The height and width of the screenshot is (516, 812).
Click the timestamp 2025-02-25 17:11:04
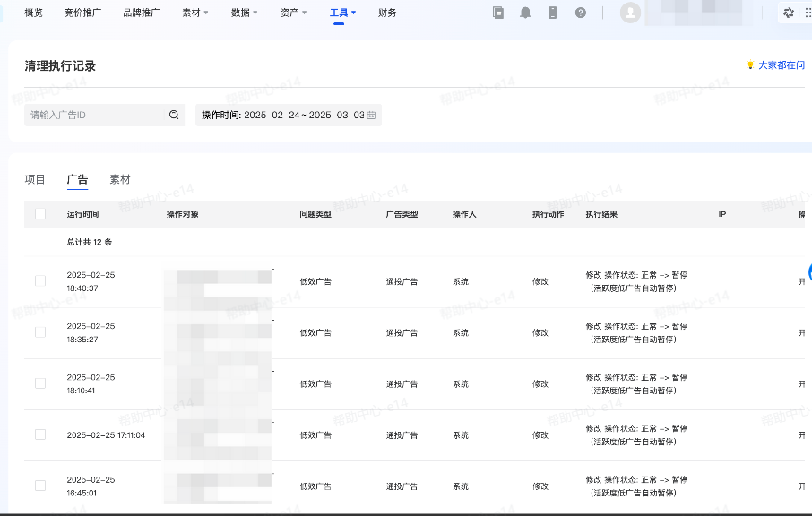pos(106,435)
